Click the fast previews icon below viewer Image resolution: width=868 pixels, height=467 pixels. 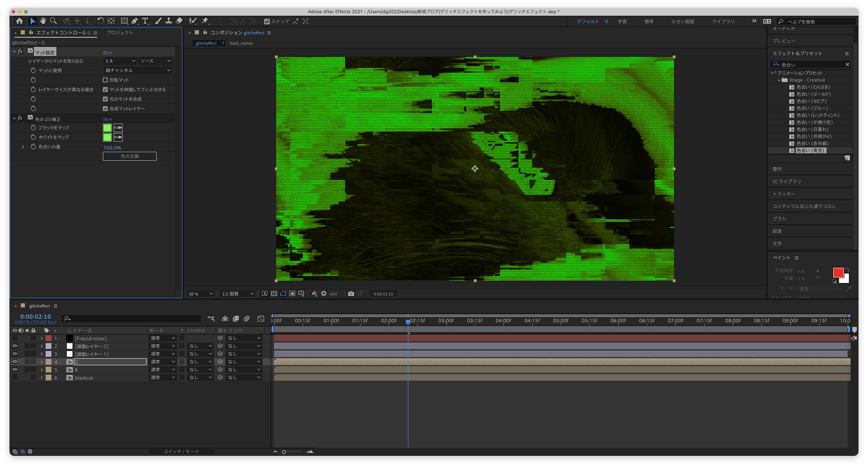click(x=265, y=294)
